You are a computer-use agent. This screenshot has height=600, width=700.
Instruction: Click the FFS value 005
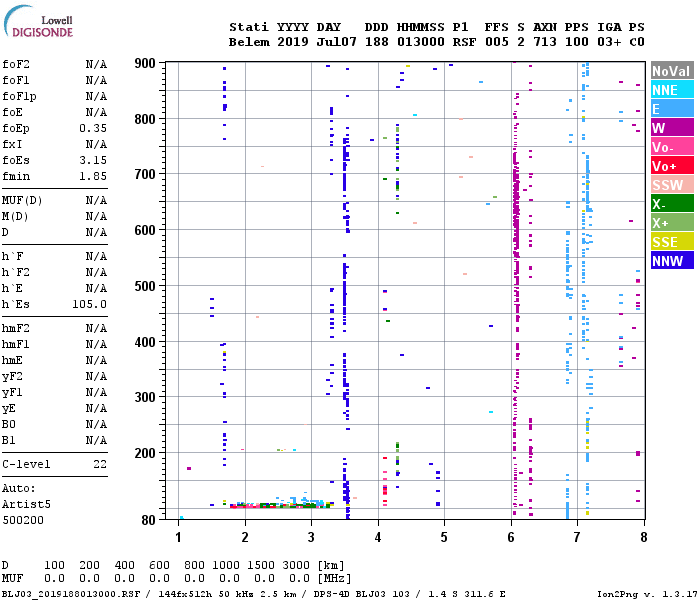coord(496,42)
